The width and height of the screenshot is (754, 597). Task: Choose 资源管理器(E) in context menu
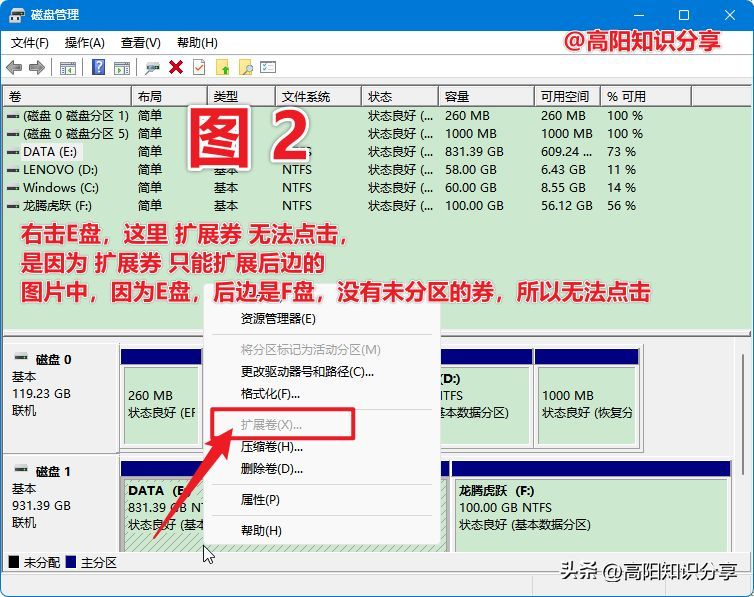tap(322, 319)
